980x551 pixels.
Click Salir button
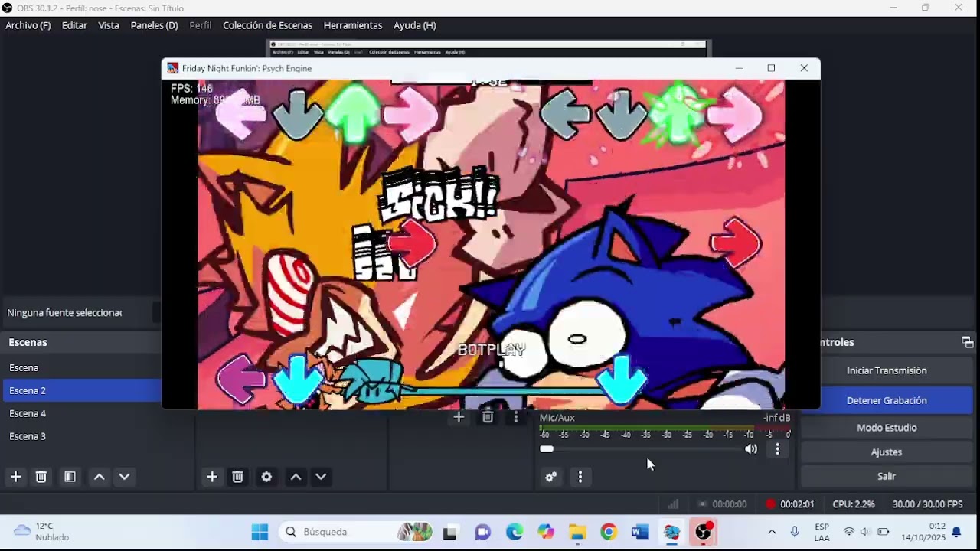coord(887,476)
